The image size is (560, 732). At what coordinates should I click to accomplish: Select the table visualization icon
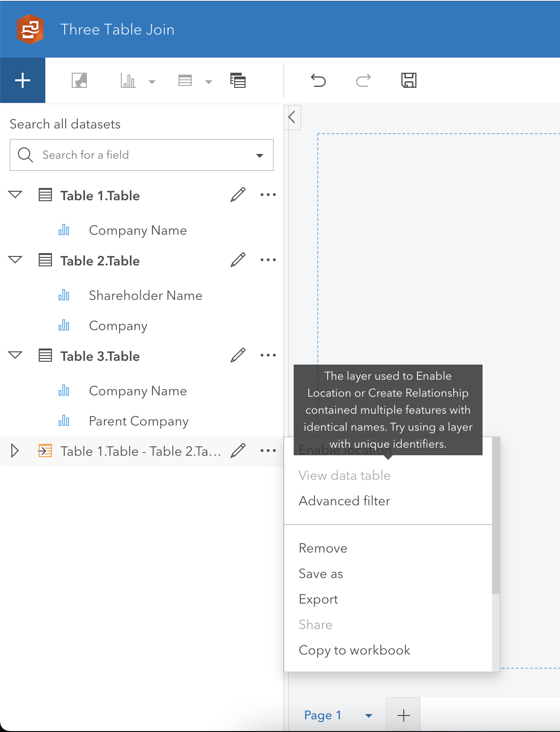185,80
